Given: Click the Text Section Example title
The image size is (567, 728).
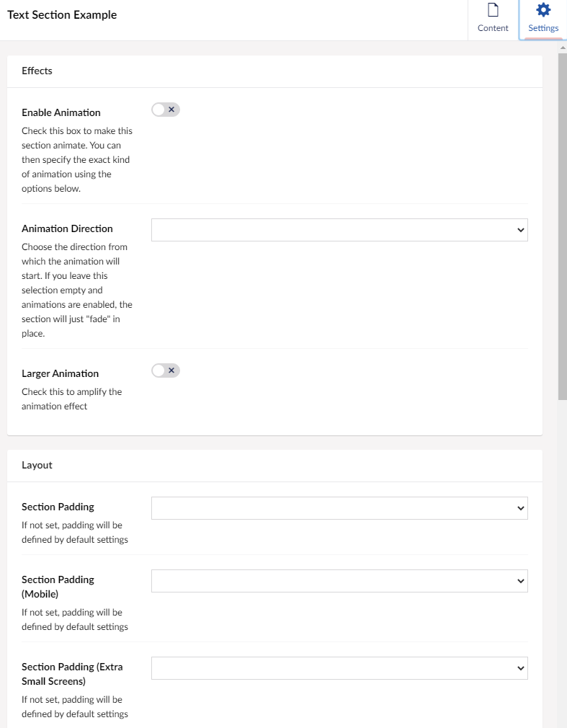Looking at the screenshot, I should 62,15.
